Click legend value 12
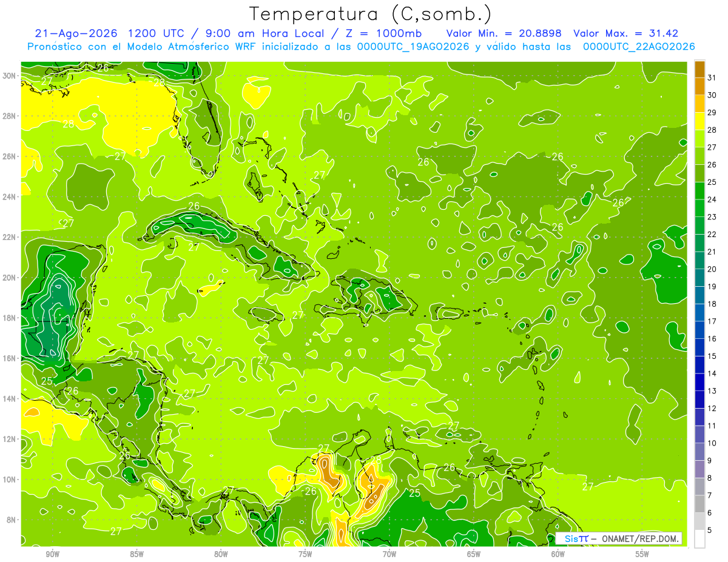This screenshot has height=562, width=728. (x=712, y=409)
